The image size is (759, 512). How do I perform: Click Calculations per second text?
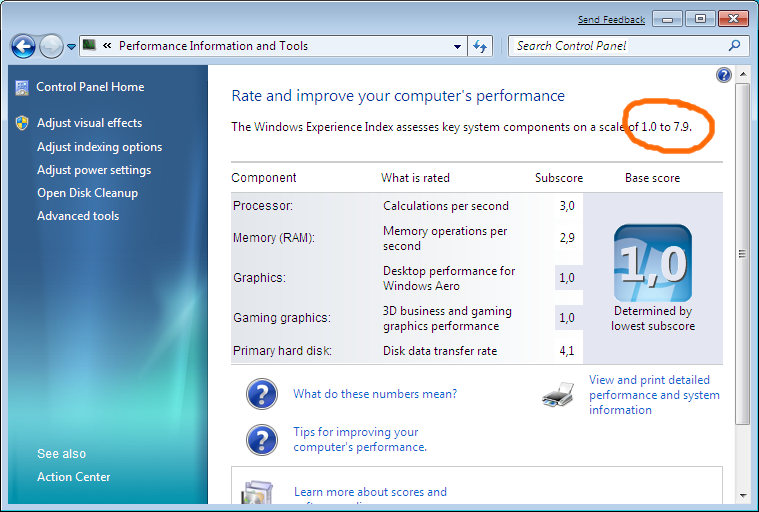pos(446,206)
